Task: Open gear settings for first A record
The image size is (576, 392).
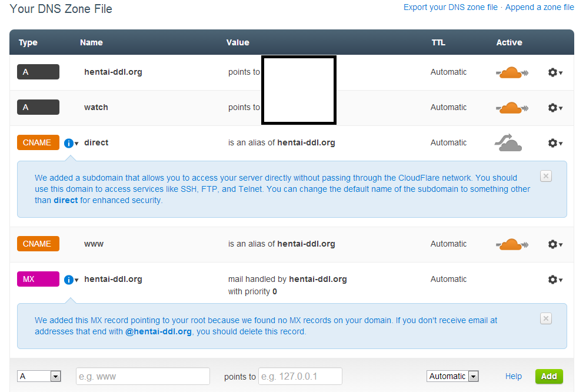Action: (555, 72)
